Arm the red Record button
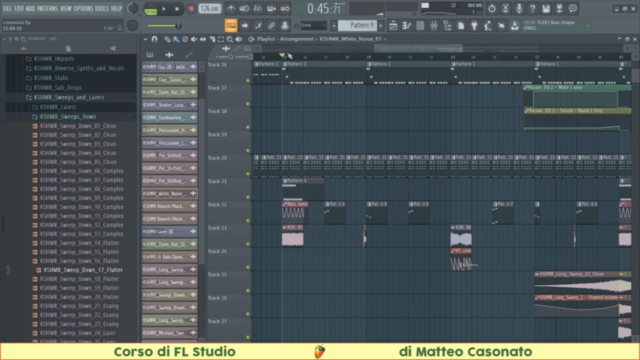Image resolution: width=640 pixels, height=360 pixels. pyautogui.click(x=191, y=9)
